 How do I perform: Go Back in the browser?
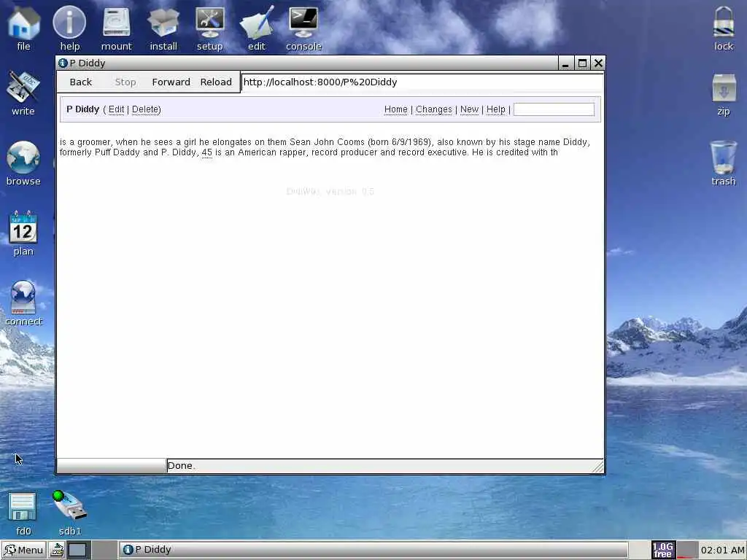pyautogui.click(x=80, y=82)
